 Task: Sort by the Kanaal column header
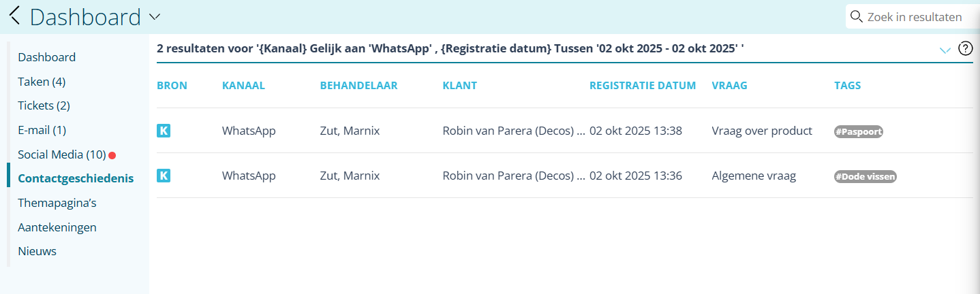pyautogui.click(x=243, y=86)
